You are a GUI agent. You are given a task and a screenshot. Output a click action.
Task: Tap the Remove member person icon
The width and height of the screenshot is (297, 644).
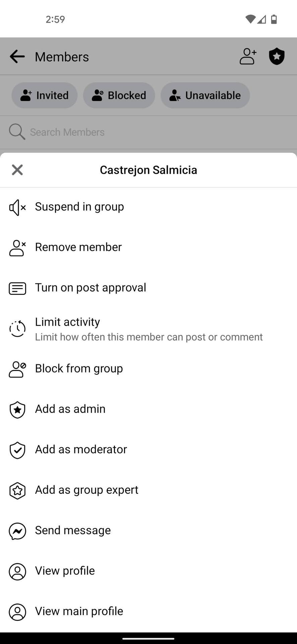(17, 248)
